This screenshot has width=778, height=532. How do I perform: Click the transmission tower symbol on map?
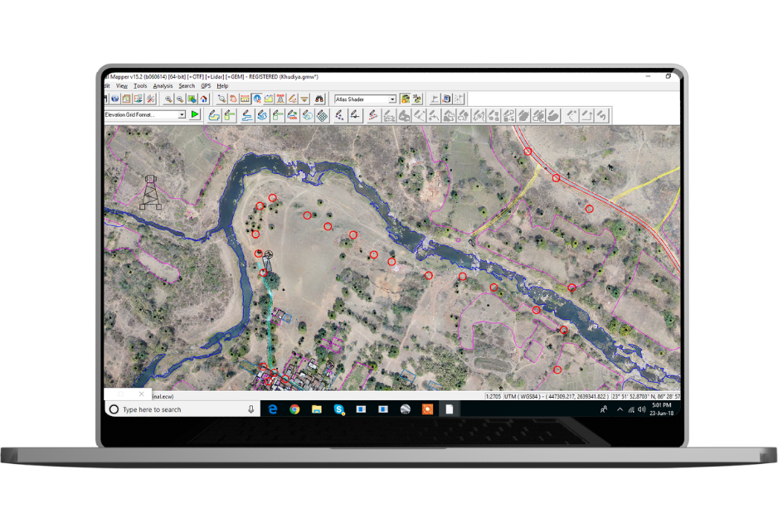click(x=150, y=191)
